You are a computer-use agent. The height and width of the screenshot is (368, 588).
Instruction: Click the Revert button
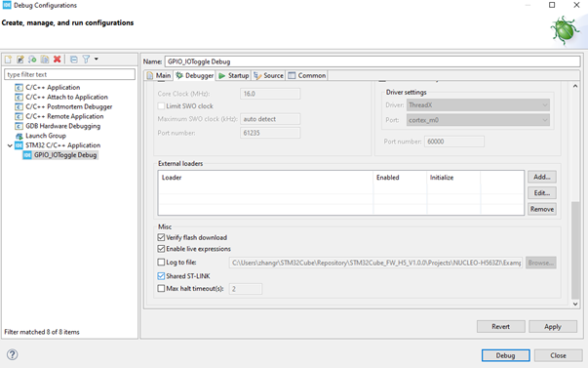500,327
